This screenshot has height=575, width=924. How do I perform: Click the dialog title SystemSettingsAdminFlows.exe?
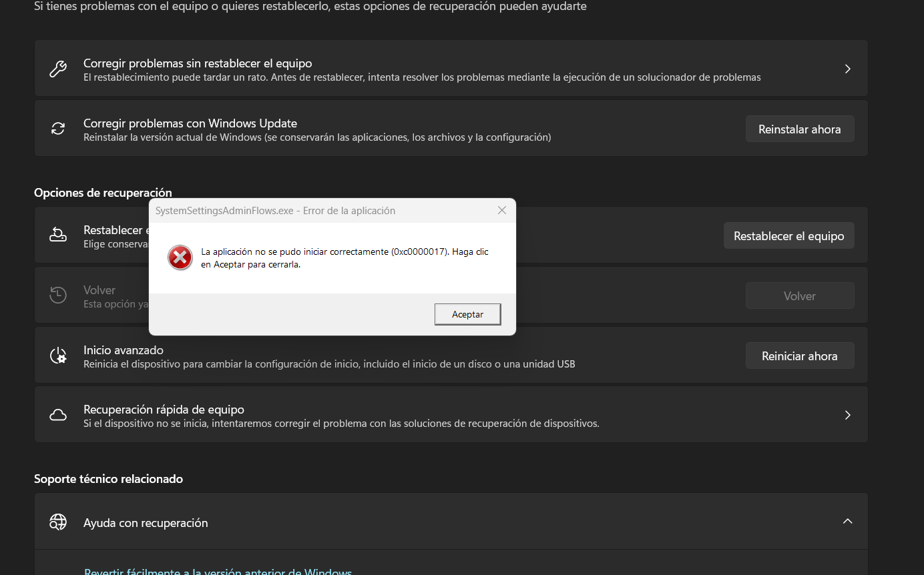click(x=275, y=210)
